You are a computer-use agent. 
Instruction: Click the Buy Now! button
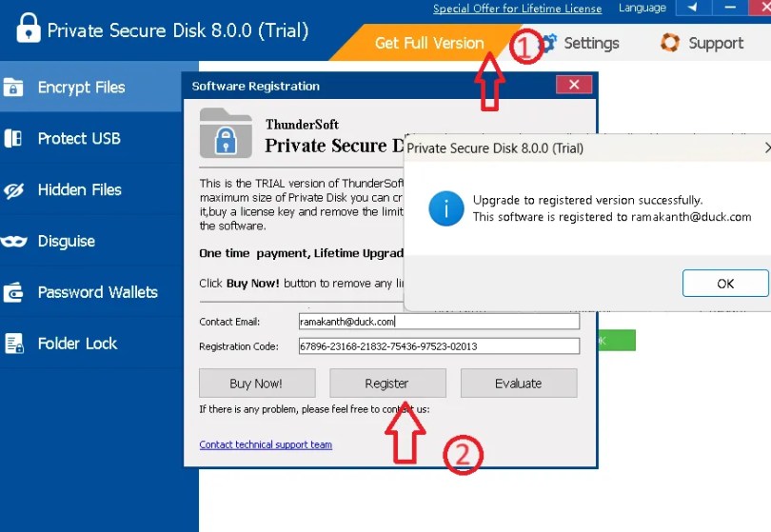(257, 384)
